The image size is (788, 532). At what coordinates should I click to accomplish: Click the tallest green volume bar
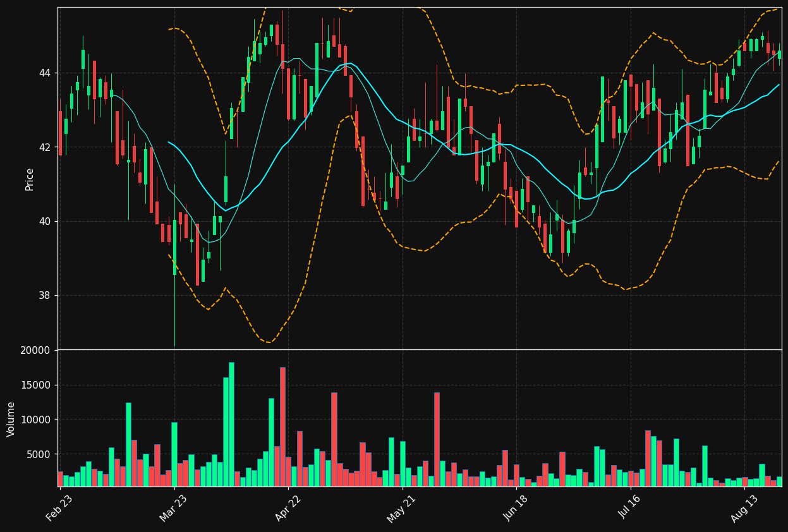tap(231, 424)
